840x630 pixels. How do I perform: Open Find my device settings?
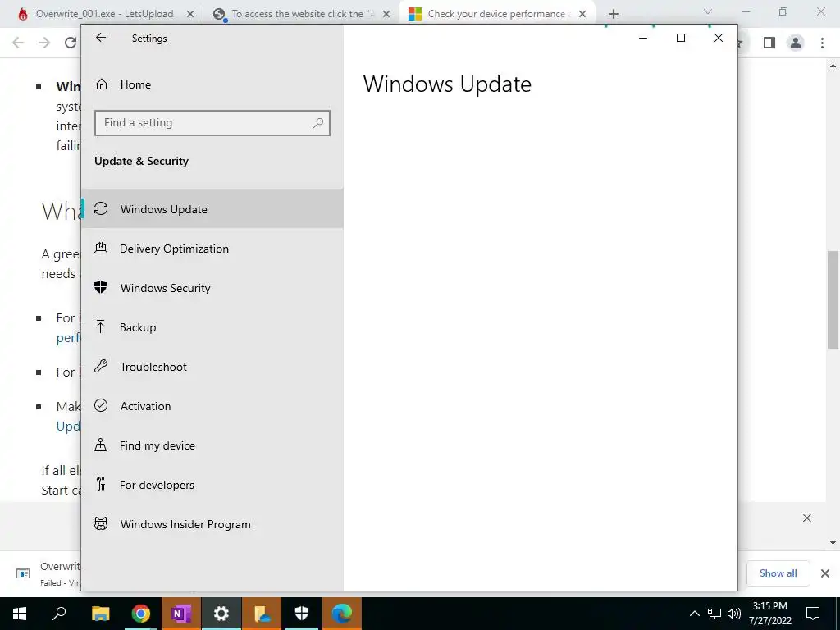pyautogui.click(x=212, y=445)
